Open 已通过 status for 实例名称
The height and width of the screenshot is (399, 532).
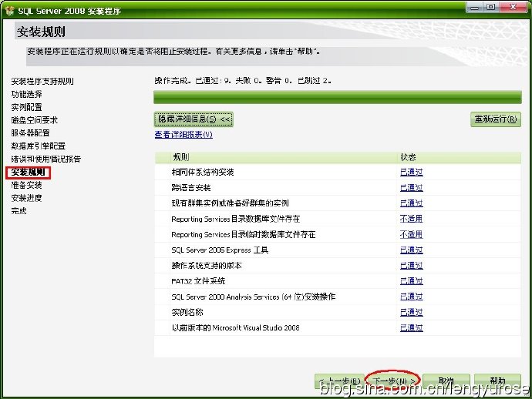point(412,313)
